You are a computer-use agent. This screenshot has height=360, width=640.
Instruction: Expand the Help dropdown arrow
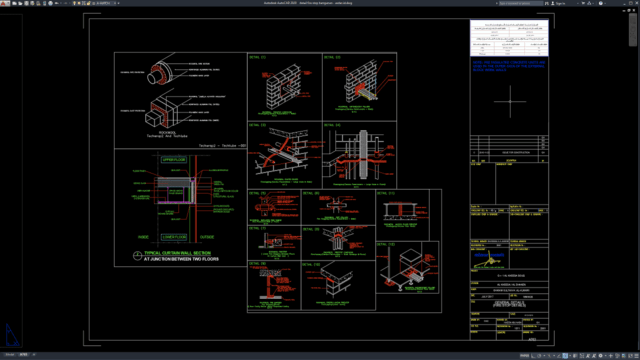point(605,3)
